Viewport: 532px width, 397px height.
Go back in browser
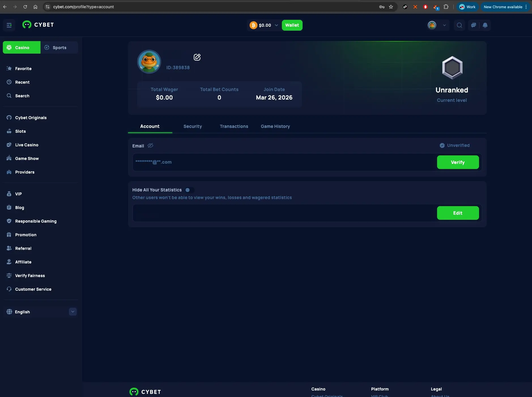tap(5, 7)
